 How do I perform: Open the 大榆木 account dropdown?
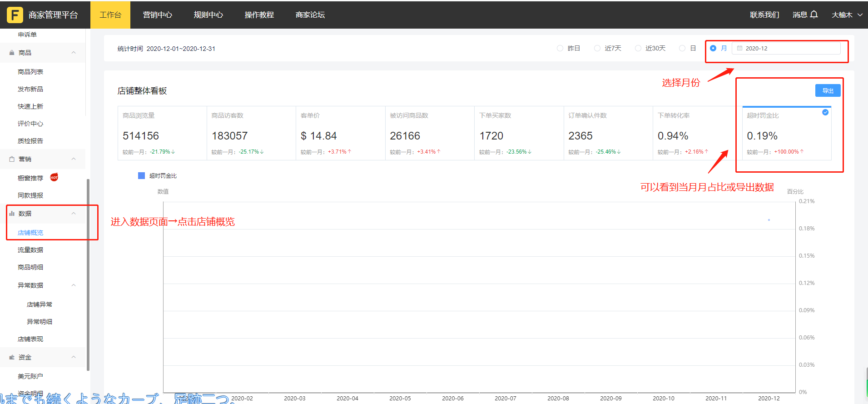coord(847,15)
